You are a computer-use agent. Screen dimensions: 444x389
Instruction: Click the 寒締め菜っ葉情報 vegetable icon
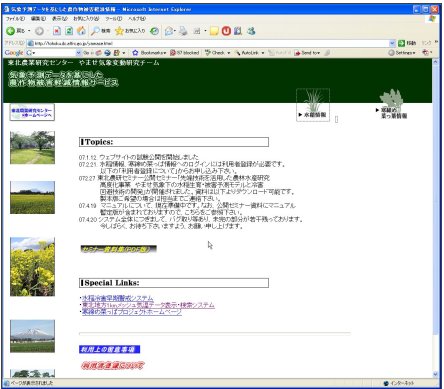click(391, 104)
